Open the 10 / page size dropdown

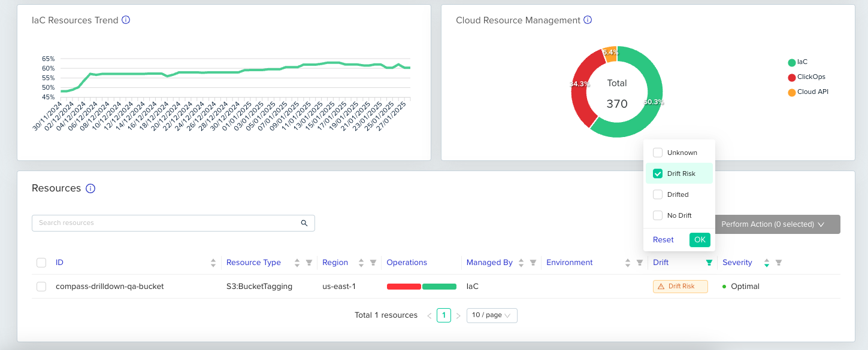click(x=492, y=315)
